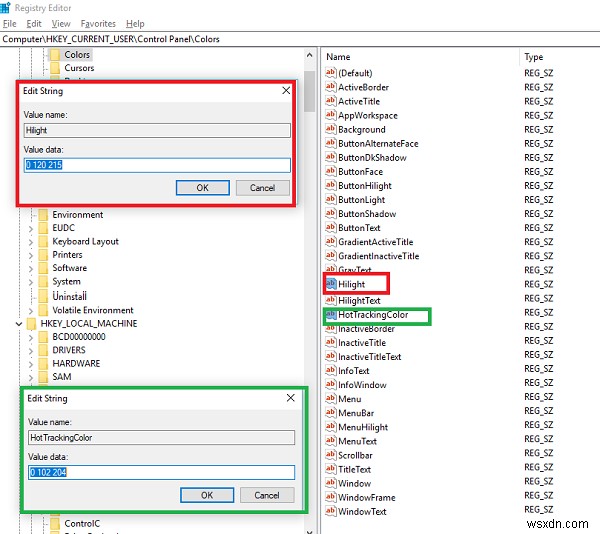
Task: Select the InfoWindow value icon
Action: [330, 384]
